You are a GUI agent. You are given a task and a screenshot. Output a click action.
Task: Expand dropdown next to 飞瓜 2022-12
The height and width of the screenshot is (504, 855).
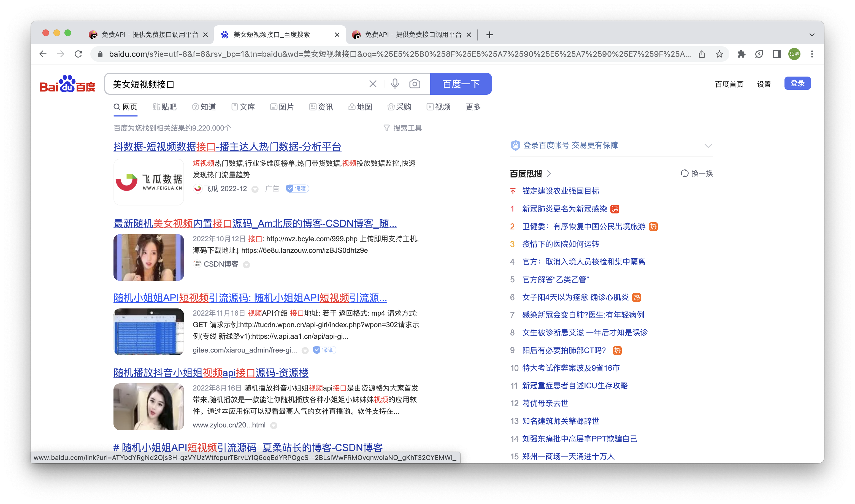tap(255, 189)
